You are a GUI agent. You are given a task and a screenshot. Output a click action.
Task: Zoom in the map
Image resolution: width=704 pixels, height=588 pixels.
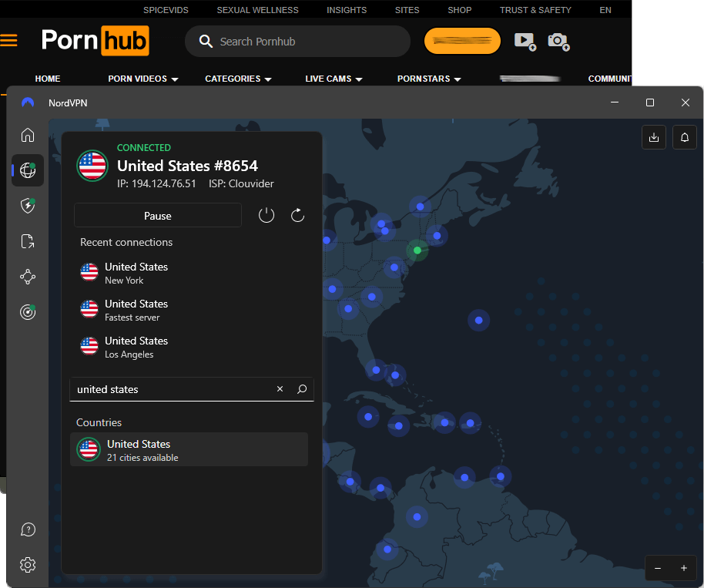pos(683,568)
